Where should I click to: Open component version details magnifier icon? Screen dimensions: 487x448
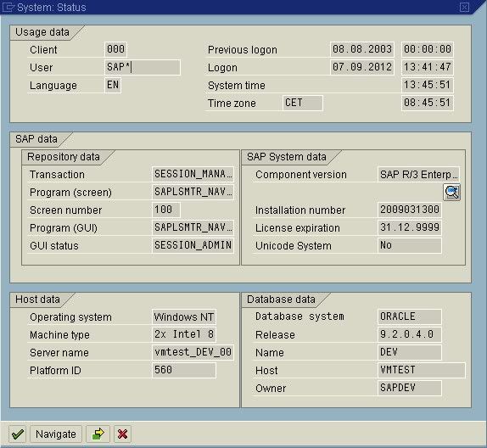pyautogui.click(x=451, y=193)
